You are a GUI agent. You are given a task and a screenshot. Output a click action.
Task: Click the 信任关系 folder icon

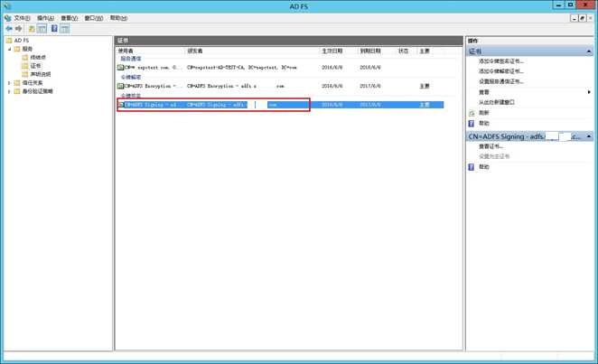(x=17, y=83)
